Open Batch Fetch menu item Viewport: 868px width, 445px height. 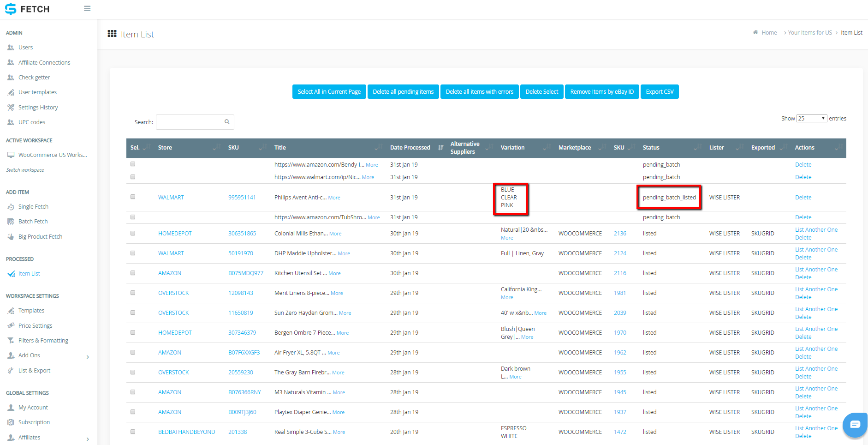pos(33,222)
